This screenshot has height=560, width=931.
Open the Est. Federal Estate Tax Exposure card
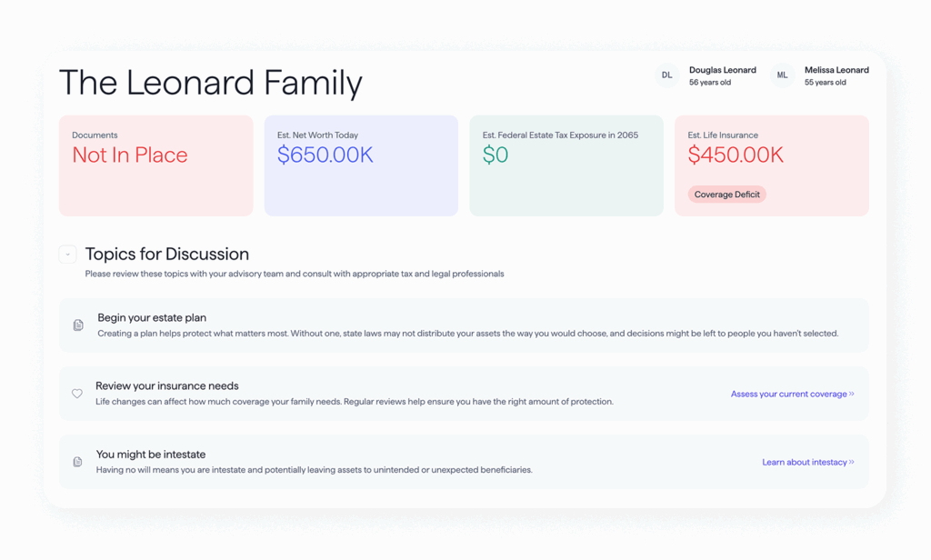566,165
